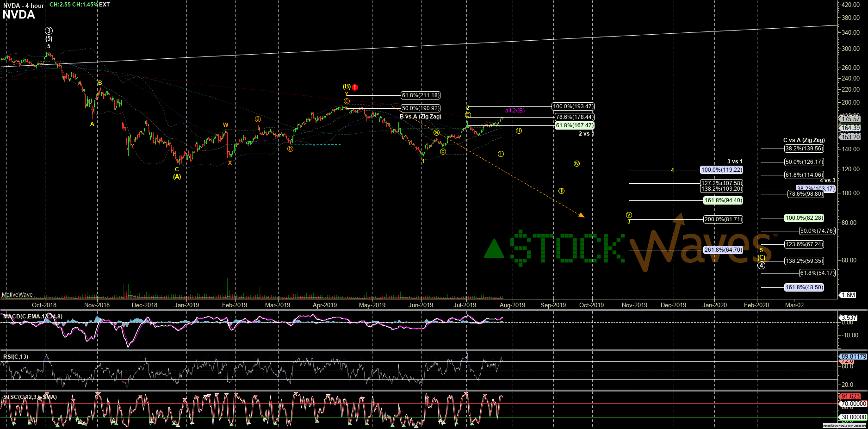
Task: Click the STSC stochastic indicator title
Action: [x=30, y=397]
